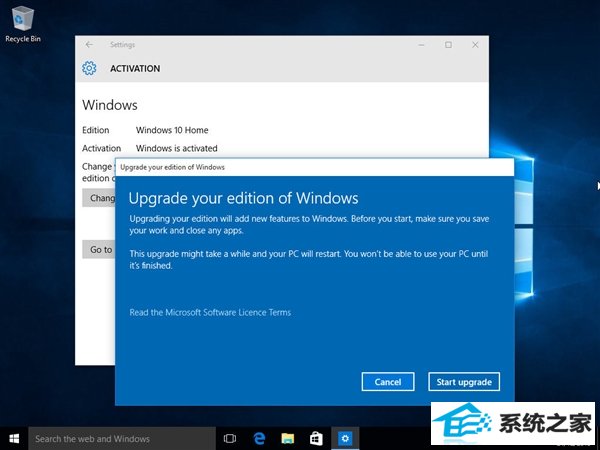Click the Windows 10 Home edition text
Image resolution: width=600 pixels, height=450 pixels.
coord(172,130)
